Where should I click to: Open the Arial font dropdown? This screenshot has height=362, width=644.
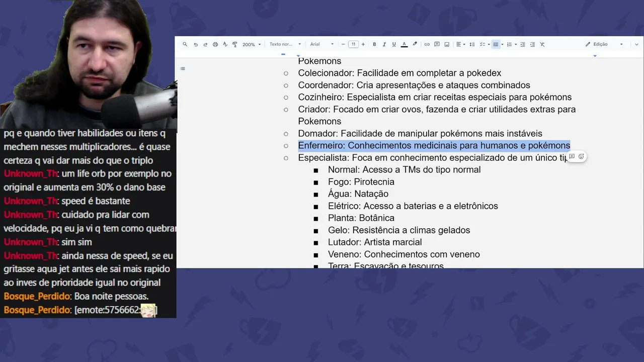tap(322, 44)
